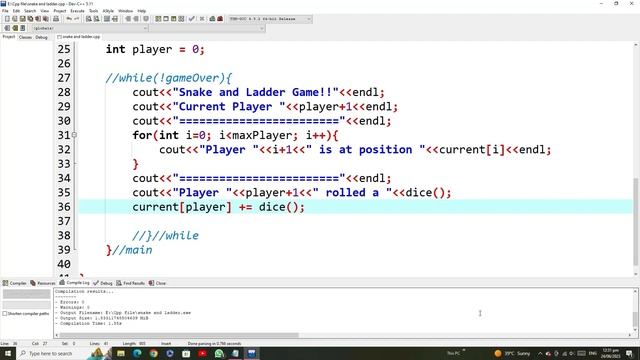Open the Help menu
The width and height of the screenshot is (640, 360).
[142, 11]
